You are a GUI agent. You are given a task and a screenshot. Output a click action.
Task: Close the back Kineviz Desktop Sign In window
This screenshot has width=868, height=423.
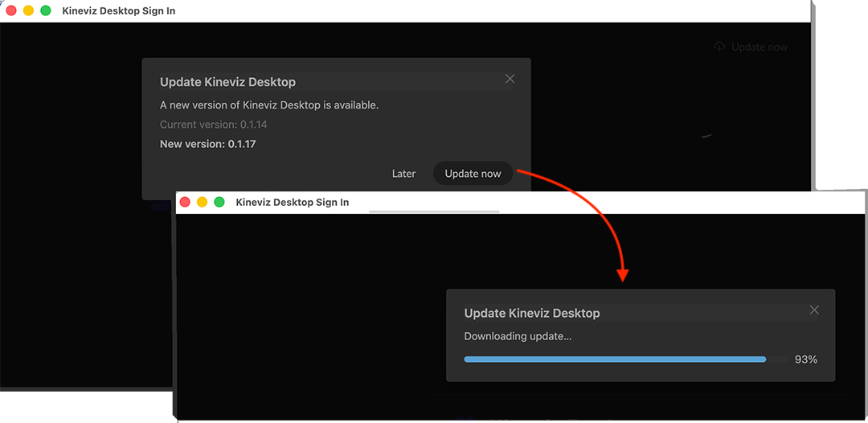click(11, 10)
